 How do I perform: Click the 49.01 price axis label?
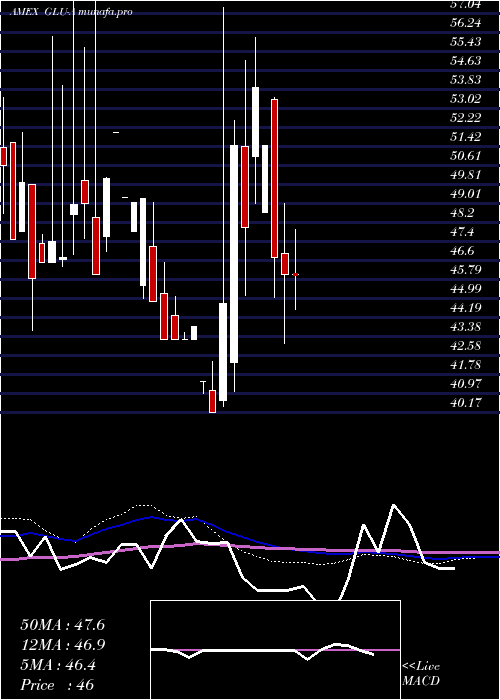tap(465, 194)
